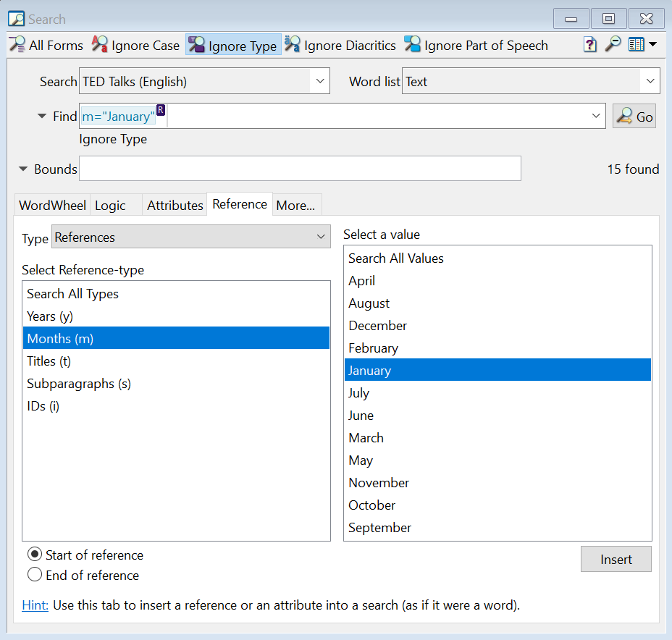Click the Go button
Screen dimensions: 672x640
[634, 117]
